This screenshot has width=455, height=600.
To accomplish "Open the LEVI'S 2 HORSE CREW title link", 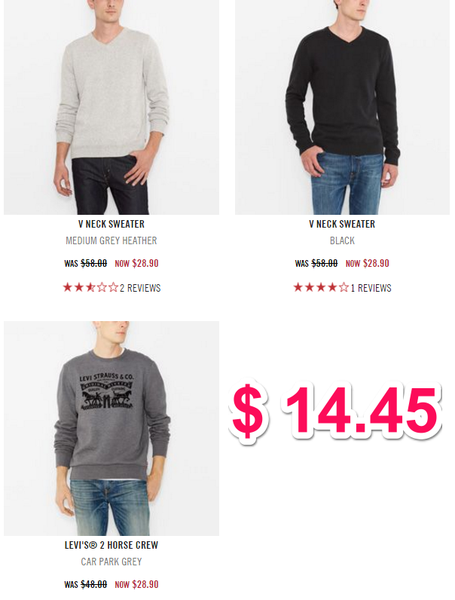I will [x=111, y=545].
